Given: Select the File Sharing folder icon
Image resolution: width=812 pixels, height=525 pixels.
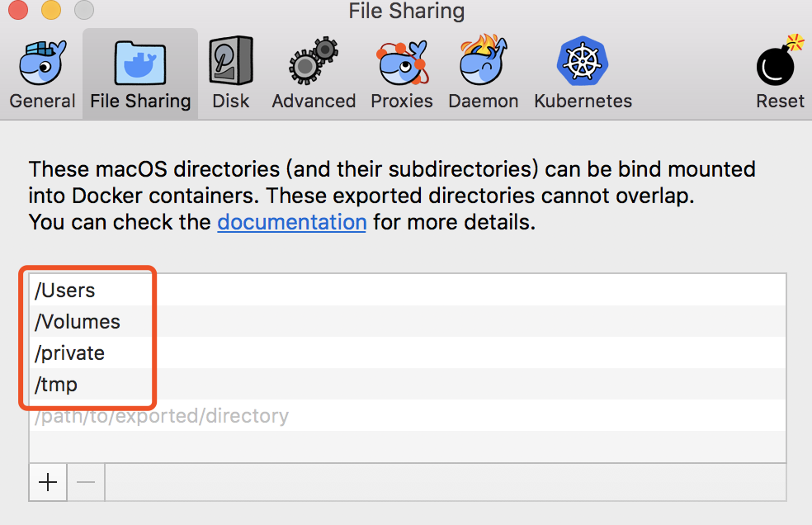Looking at the screenshot, I should tap(139, 63).
